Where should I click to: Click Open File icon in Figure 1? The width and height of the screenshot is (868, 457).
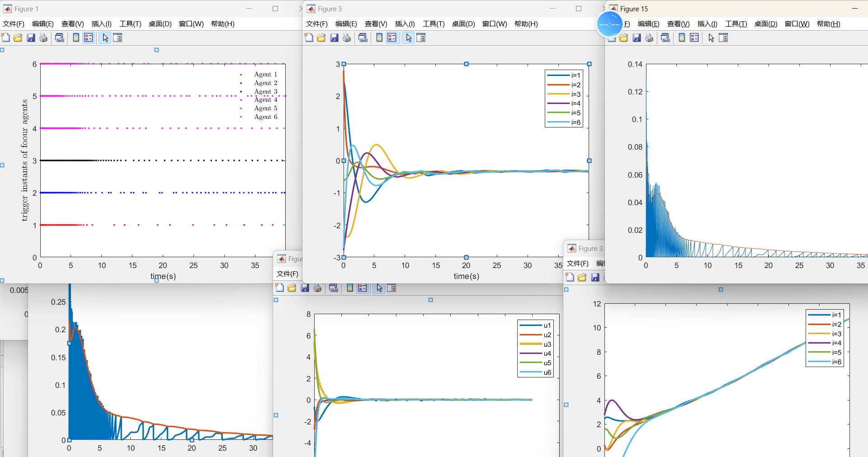pyautogui.click(x=18, y=38)
